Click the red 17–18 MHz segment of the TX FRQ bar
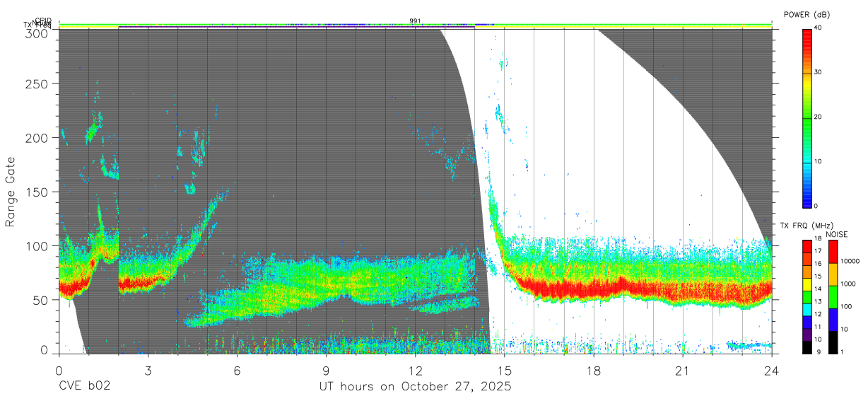868x401 pixels. pyautogui.click(x=807, y=246)
